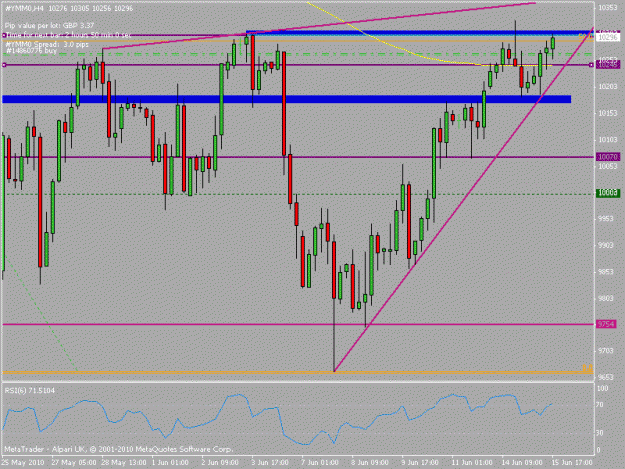
Task: Click the 9953 price axis label
Action: [608, 219]
